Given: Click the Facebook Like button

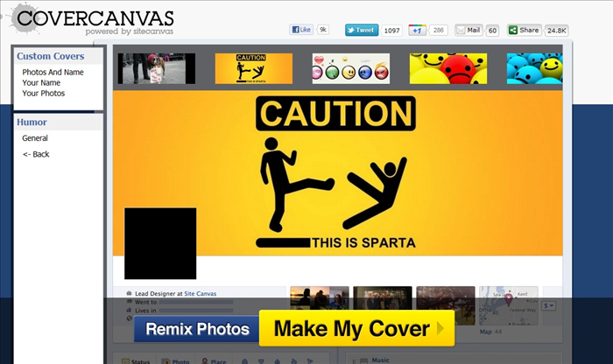Looking at the screenshot, I should [301, 30].
